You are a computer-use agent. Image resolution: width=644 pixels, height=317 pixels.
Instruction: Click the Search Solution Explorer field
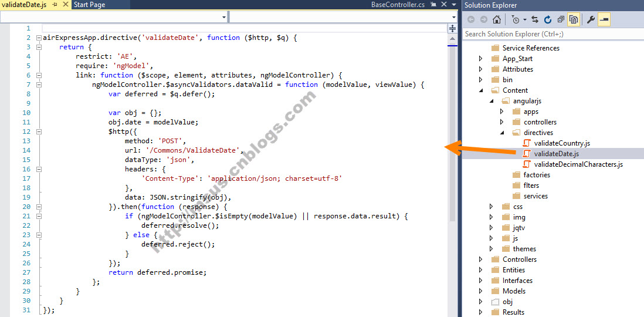pos(553,33)
